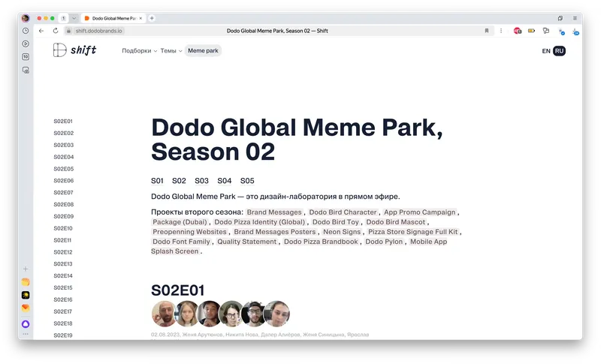Screen dimensions: 601x364
Task: Go to season S02
Action: coord(179,181)
